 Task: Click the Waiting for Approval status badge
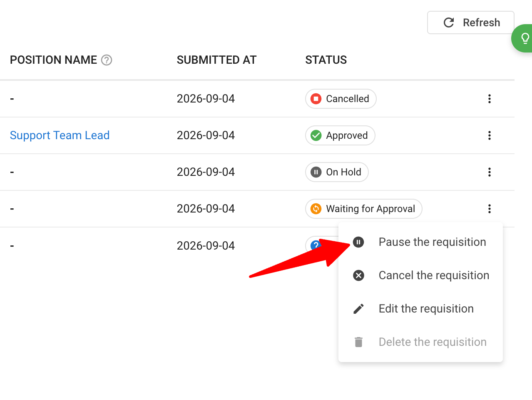[x=364, y=209]
